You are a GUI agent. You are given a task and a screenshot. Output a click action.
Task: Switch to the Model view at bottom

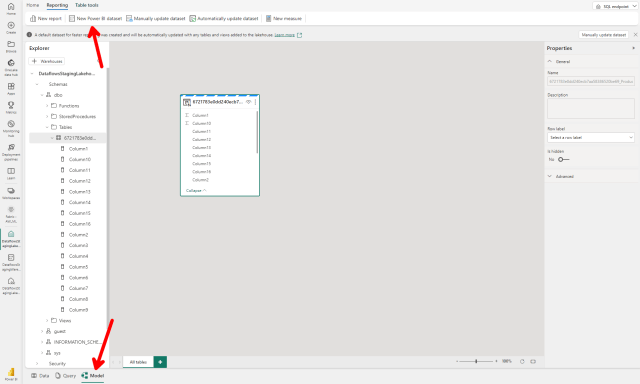click(x=93, y=376)
